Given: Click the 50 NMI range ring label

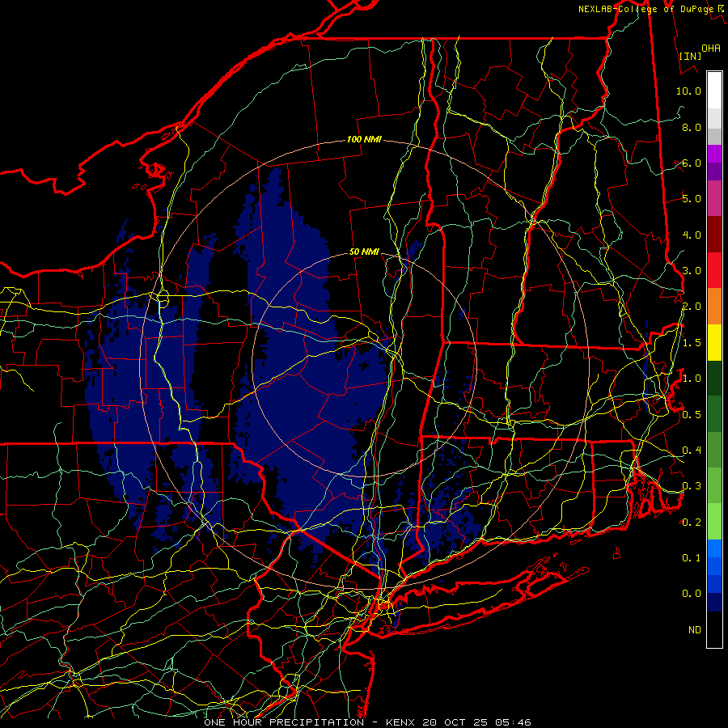Looking at the screenshot, I should point(364,252).
